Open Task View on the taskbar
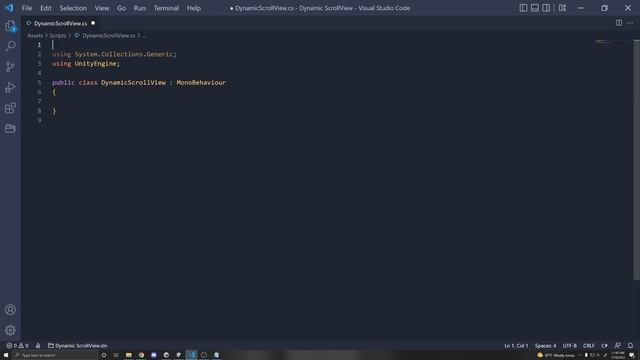This screenshot has width=640, height=360. (116, 355)
